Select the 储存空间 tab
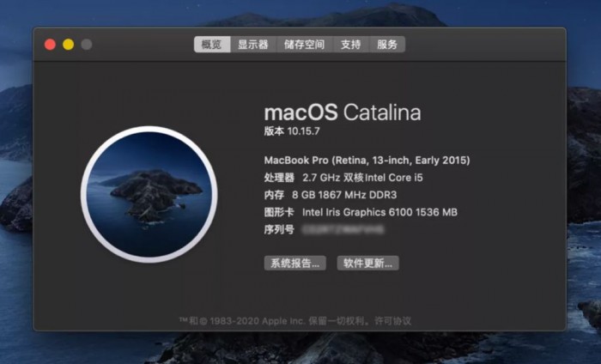This screenshot has width=601, height=364. coord(304,45)
